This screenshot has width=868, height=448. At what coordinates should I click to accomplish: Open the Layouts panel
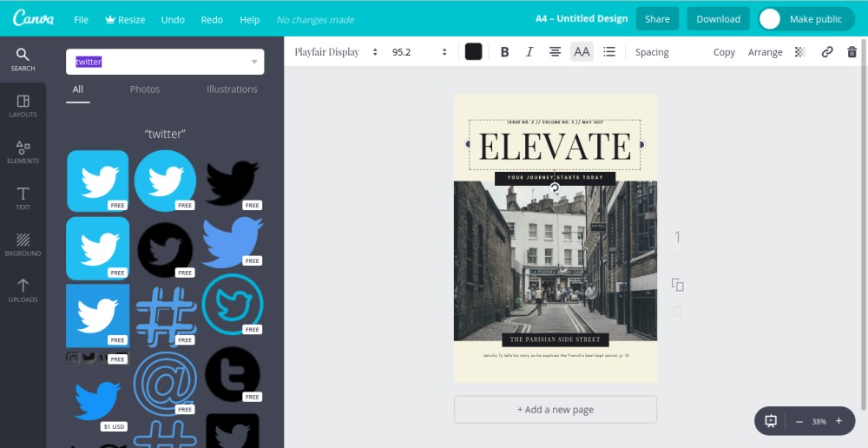(23, 106)
